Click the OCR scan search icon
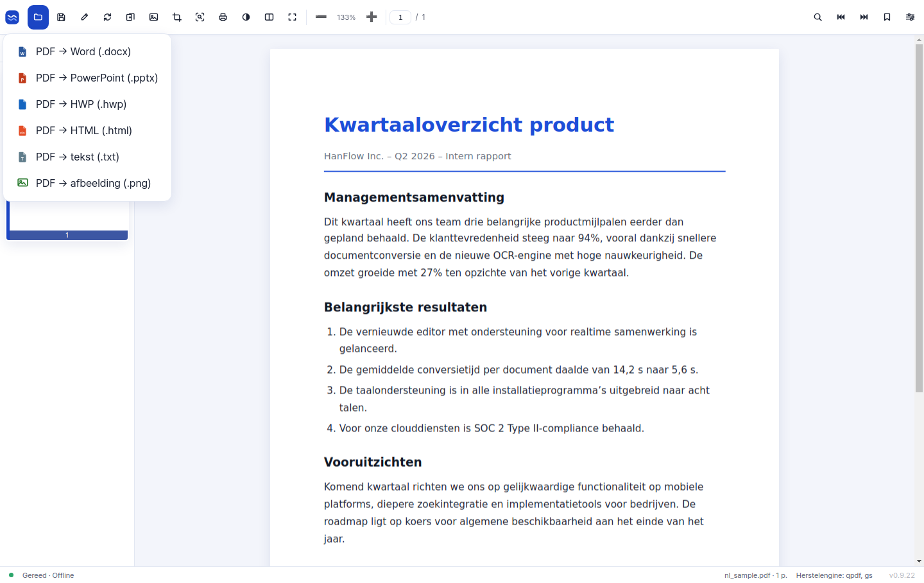This screenshot has width=924, height=583. [200, 17]
